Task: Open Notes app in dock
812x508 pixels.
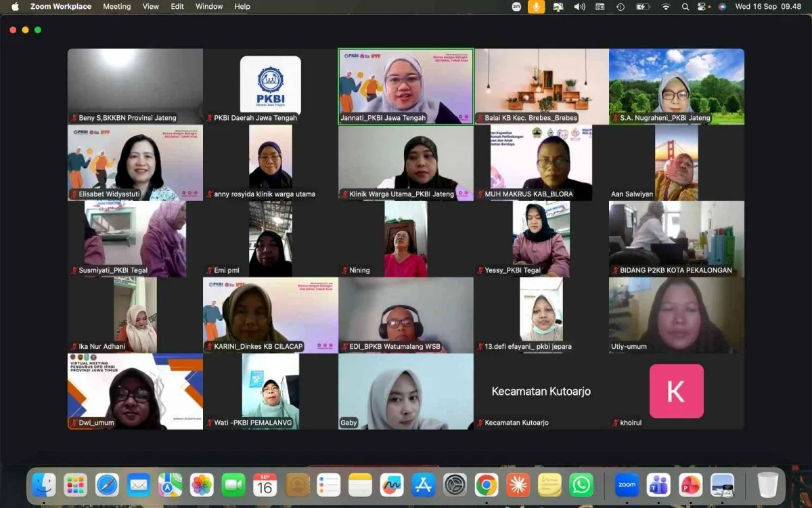Action: [x=360, y=485]
